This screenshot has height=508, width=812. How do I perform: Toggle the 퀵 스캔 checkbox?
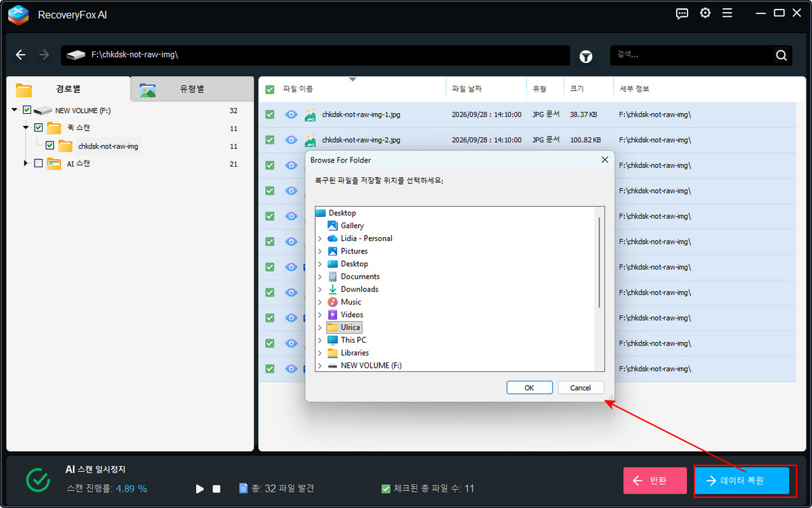[x=38, y=127]
